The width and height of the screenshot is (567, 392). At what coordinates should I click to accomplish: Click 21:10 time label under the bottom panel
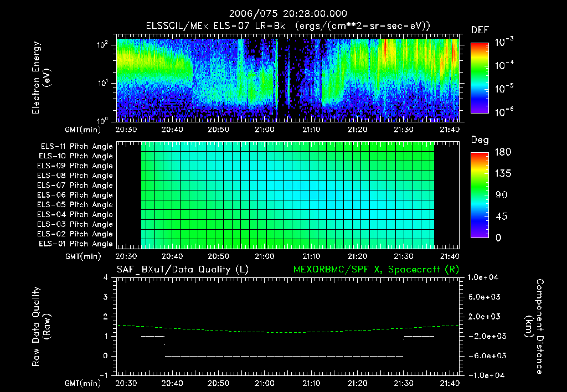click(311, 383)
